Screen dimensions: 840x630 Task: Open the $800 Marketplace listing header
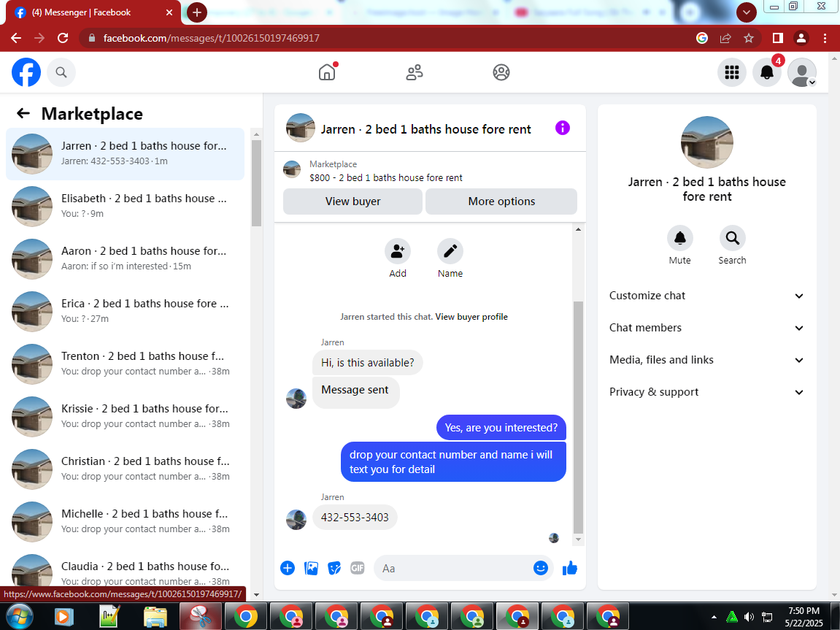[430, 171]
